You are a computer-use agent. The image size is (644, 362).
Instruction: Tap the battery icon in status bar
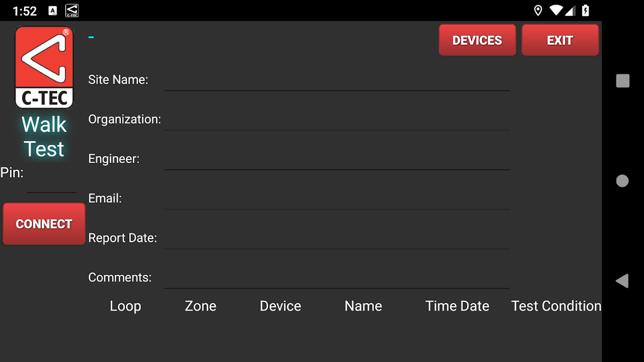pos(585,10)
